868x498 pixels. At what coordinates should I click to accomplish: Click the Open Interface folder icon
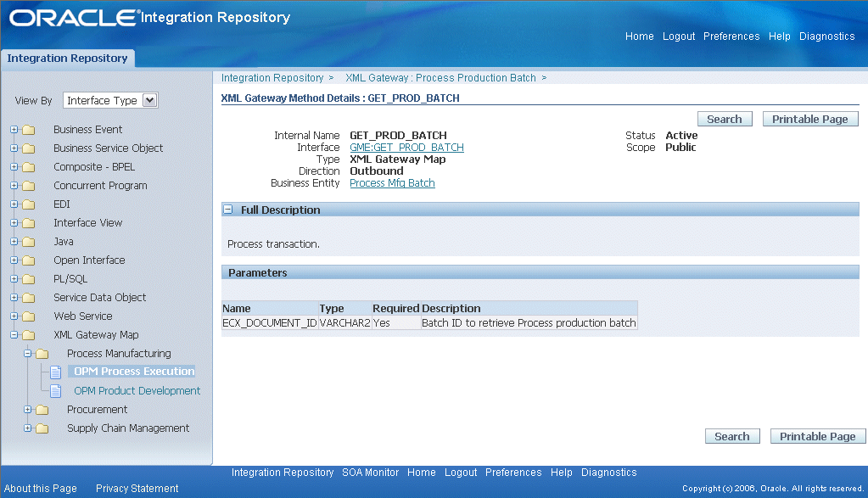click(29, 260)
